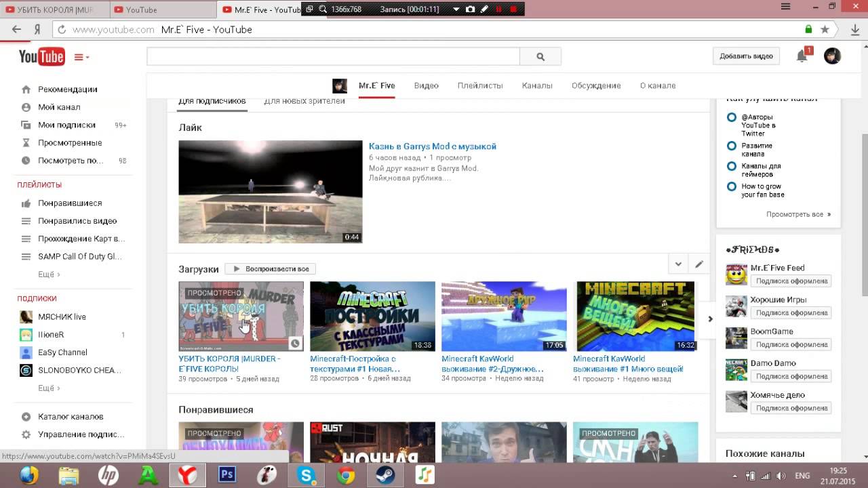This screenshot has height=488, width=868.
Task: Select How to grow your fan base option
Action: click(x=732, y=186)
